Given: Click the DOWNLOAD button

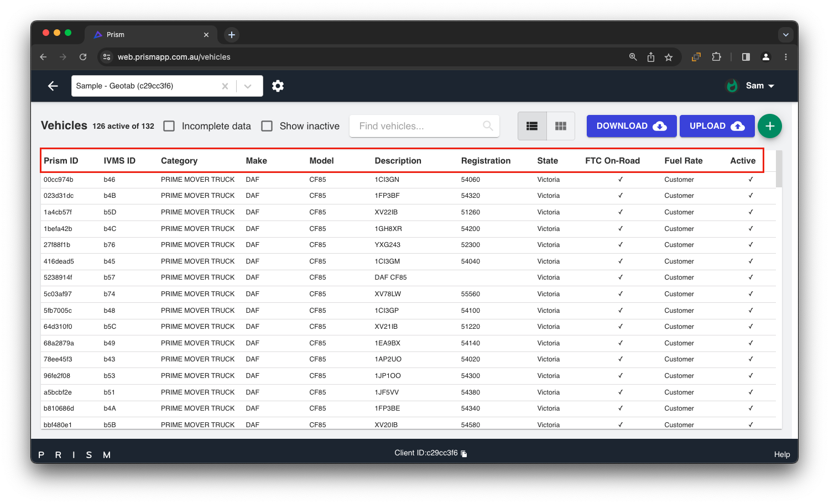Looking at the screenshot, I should pyautogui.click(x=631, y=126).
